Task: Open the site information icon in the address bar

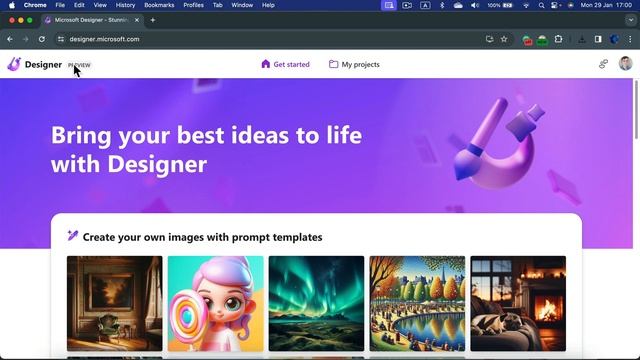Action: point(61,39)
